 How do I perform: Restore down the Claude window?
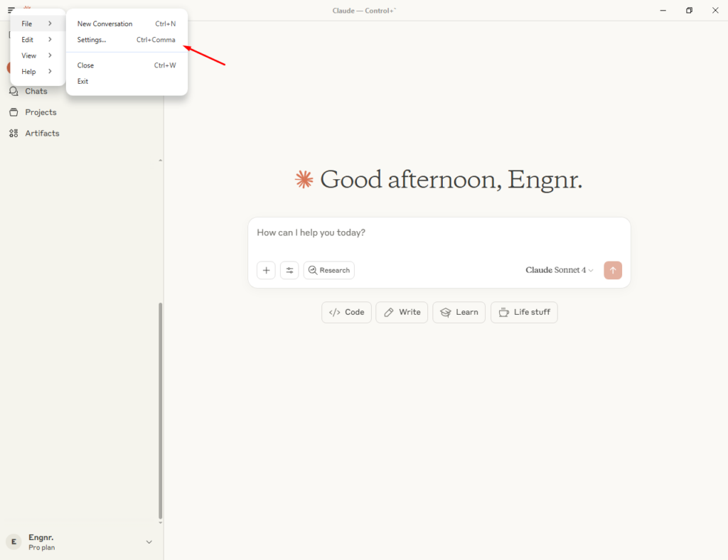(x=689, y=10)
